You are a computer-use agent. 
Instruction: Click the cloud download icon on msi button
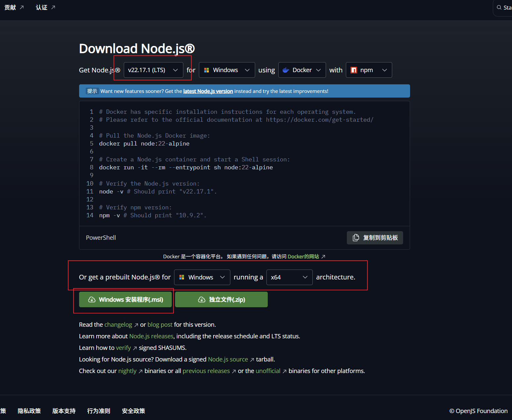92,300
